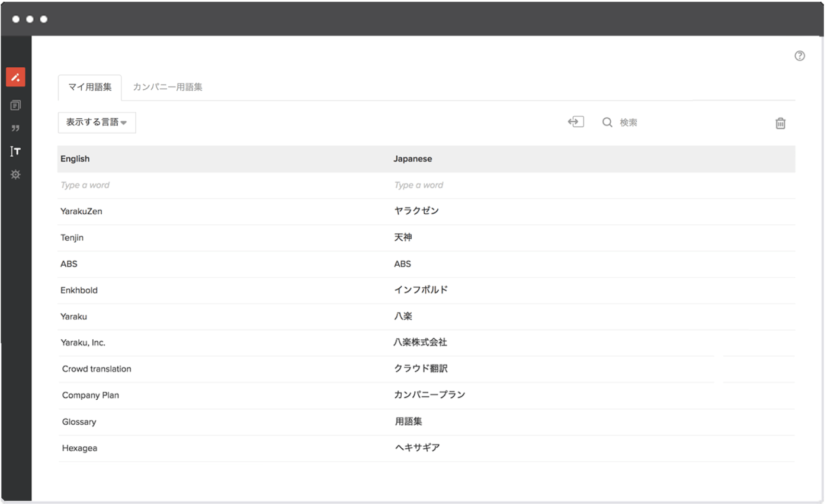
Task: Select the 用語集 translation cell
Action: tap(408, 421)
